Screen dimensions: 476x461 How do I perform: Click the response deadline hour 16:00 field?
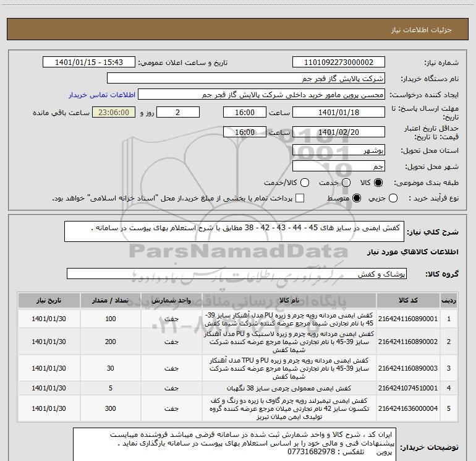coord(245,112)
